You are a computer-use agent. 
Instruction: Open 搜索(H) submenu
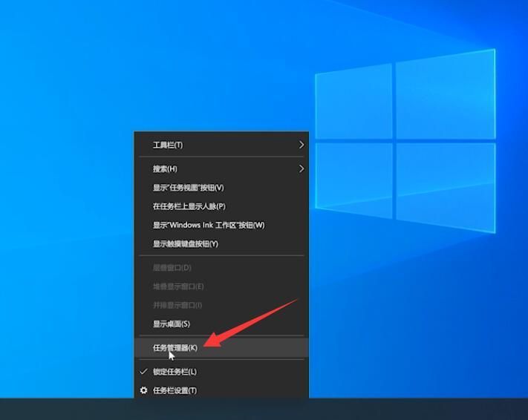[x=221, y=168]
